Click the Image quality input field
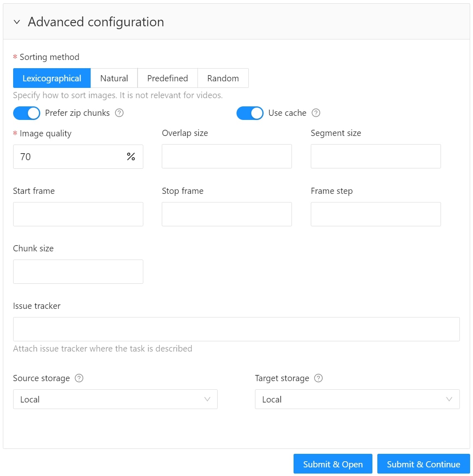 (70, 156)
